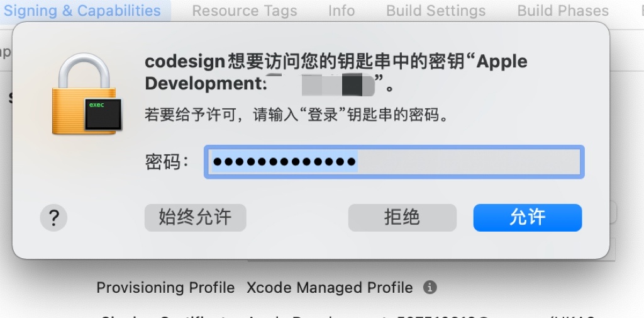Open the Resource Tags tab

(245, 11)
